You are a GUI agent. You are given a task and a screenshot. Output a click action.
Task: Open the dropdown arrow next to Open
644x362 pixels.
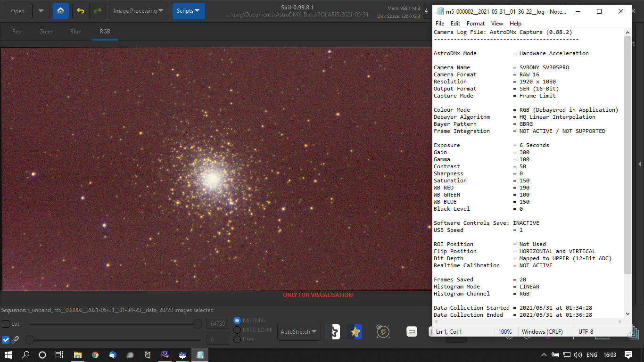[x=41, y=11]
